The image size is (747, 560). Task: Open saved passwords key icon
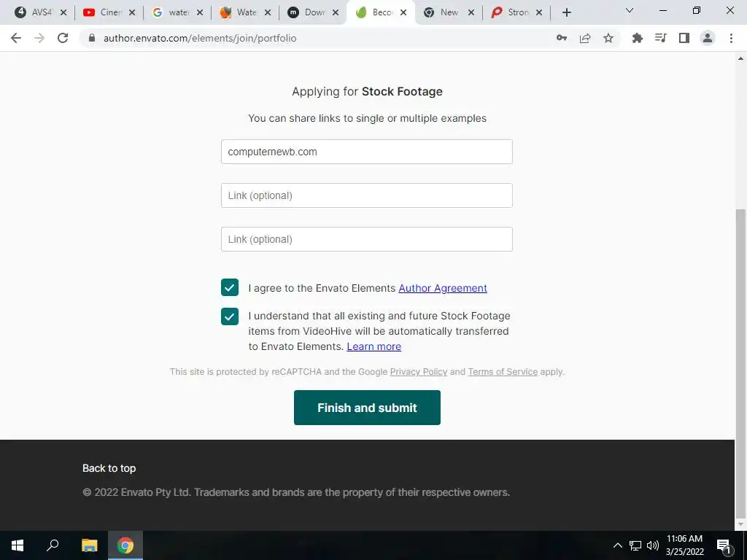coord(562,38)
